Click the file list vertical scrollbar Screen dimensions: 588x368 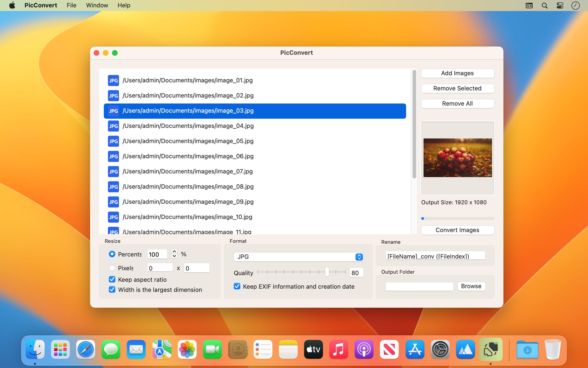pos(414,124)
